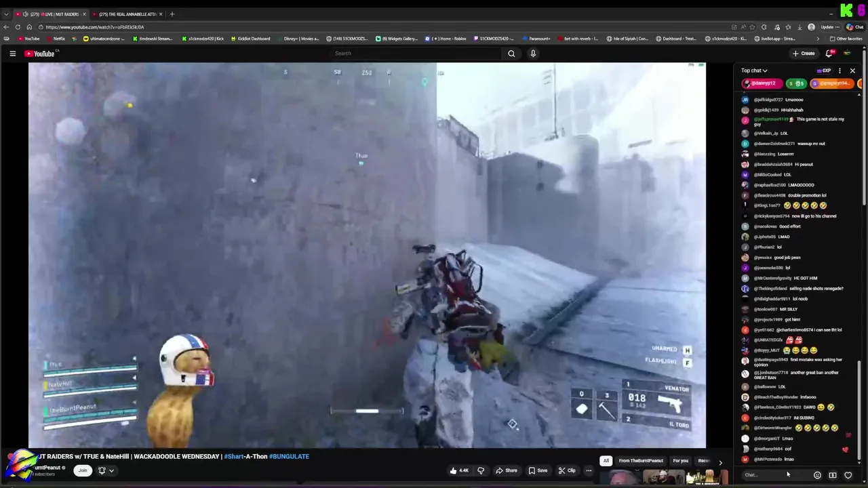Expand the Top chat dropdown
Viewport: 868px width, 488px height.
(x=754, y=70)
